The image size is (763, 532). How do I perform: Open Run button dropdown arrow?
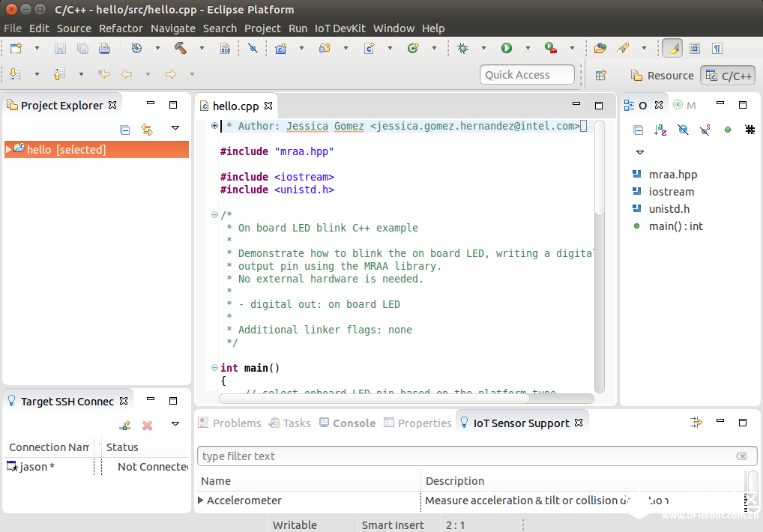[528, 48]
